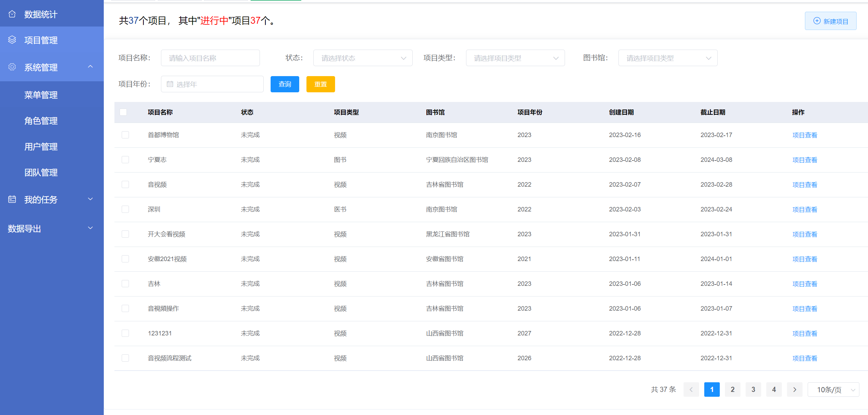The image size is (868, 415).
Task: Collapse the 系统管理 menu chevron
Action: [90, 66]
